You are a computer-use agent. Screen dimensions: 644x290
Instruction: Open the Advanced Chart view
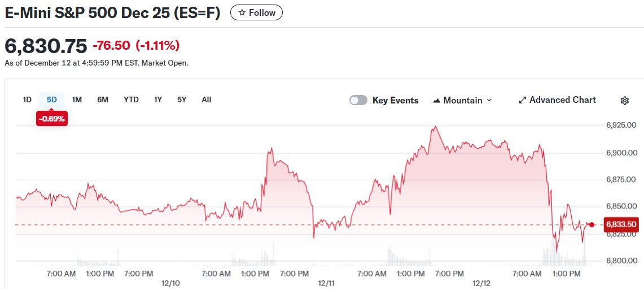[557, 100]
